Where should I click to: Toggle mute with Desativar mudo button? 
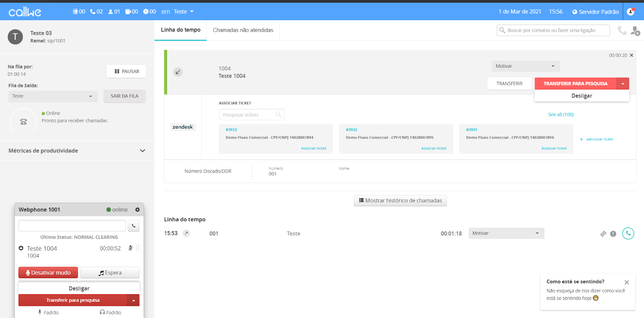click(48, 273)
